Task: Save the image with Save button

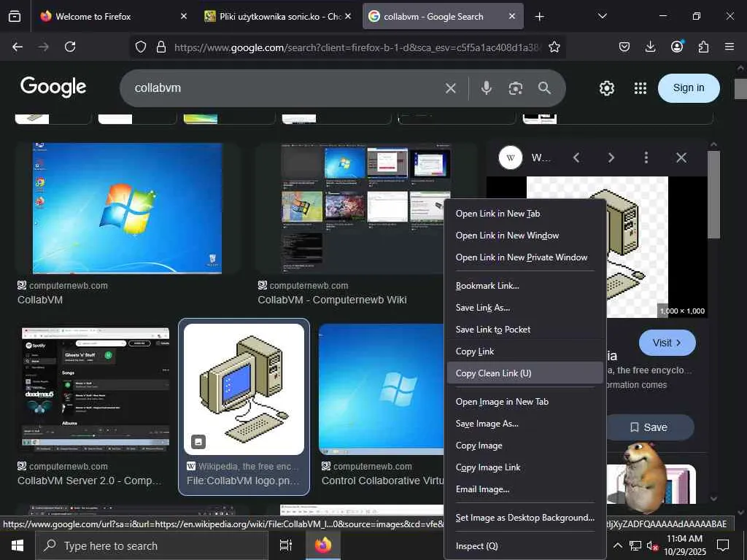Action: click(649, 427)
